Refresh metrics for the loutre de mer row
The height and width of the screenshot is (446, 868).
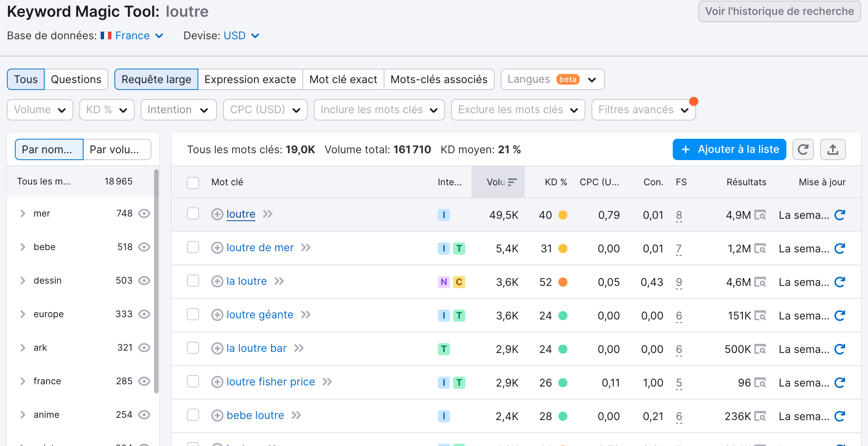pyautogui.click(x=839, y=249)
